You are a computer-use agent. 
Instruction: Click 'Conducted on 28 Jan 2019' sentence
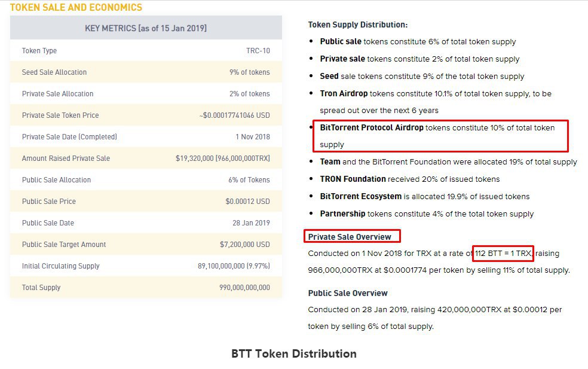point(435,318)
